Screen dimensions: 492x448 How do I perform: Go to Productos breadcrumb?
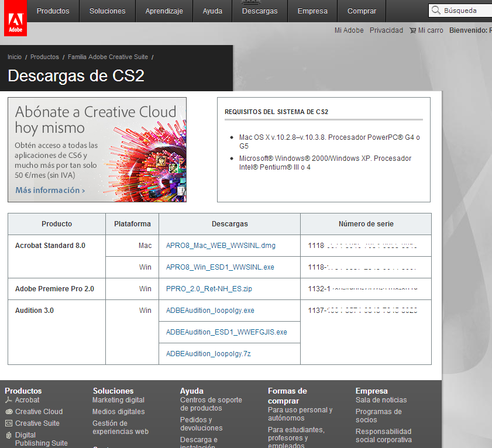click(x=44, y=57)
